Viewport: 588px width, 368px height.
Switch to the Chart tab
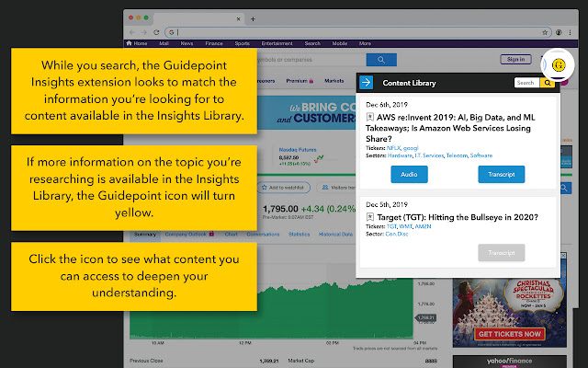[x=231, y=235]
